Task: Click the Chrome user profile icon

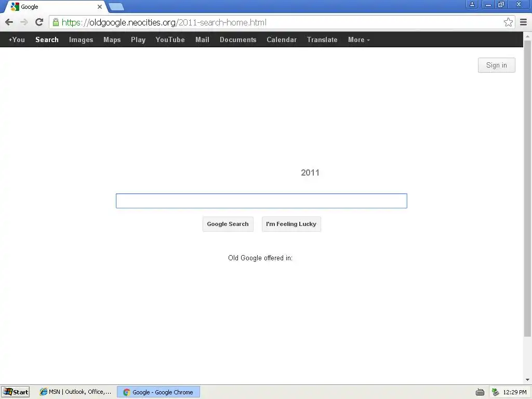Action: [472, 4]
